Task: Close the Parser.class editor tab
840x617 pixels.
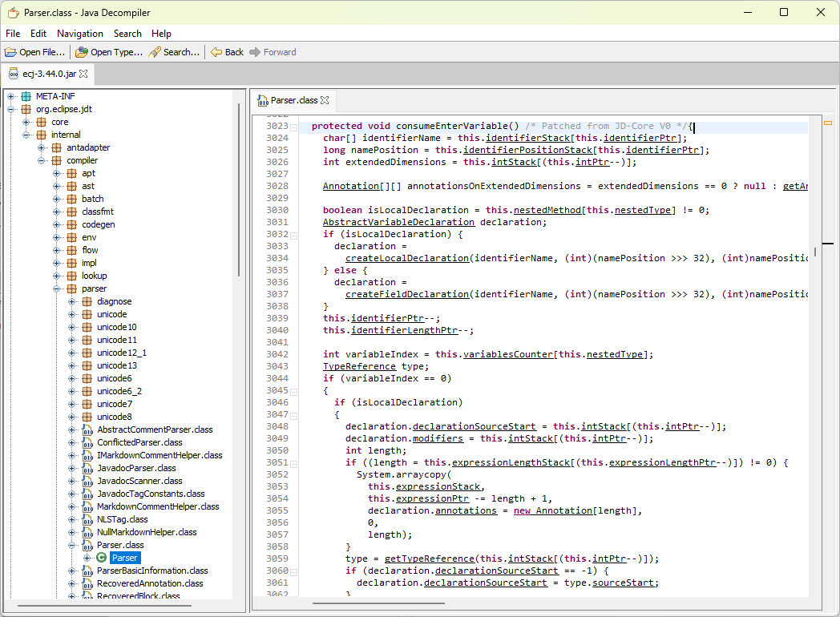Action: tap(325, 101)
